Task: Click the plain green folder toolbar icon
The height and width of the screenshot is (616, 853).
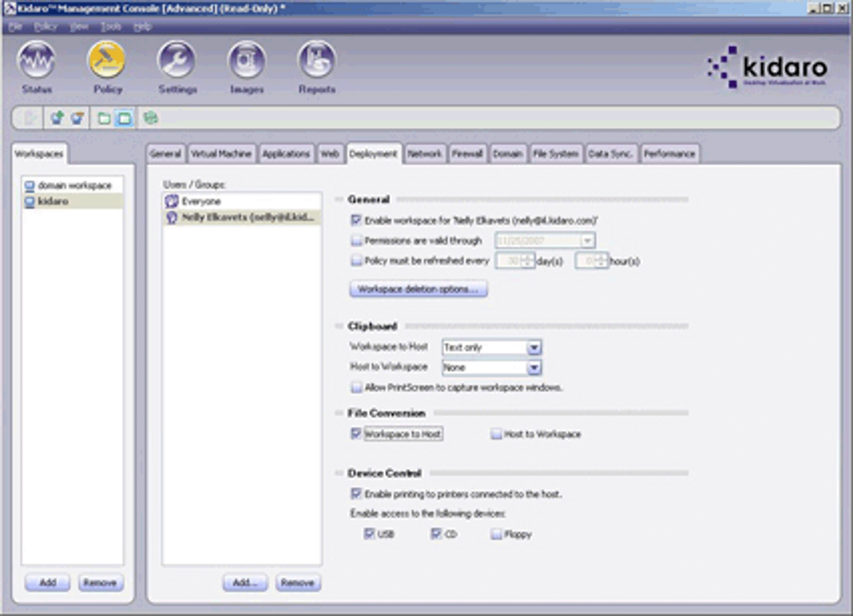Action: 104,118
